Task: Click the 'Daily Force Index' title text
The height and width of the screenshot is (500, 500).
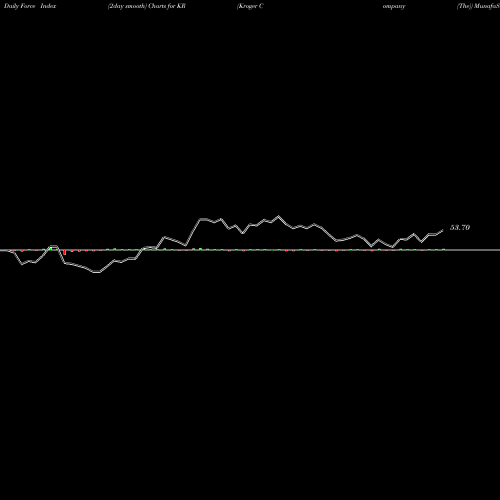Action: point(30,6)
